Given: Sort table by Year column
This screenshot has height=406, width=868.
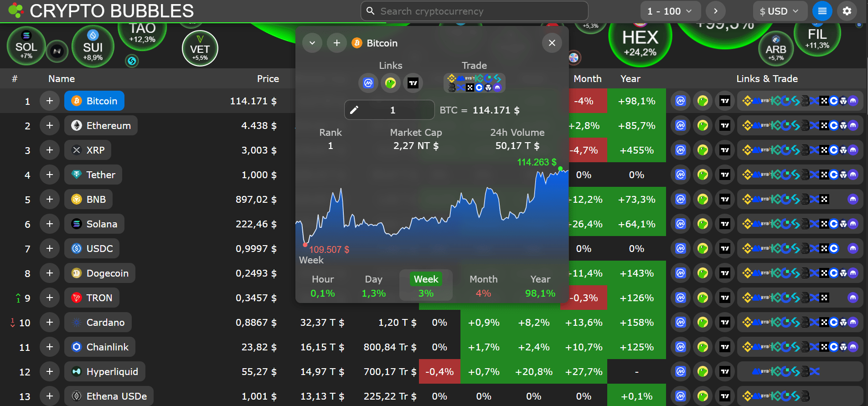Looking at the screenshot, I should [x=630, y=79].
